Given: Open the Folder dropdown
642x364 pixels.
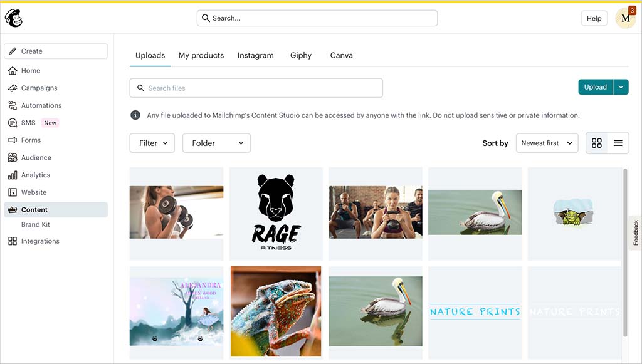Looking at the screenshot, I should click(x=216, y=143).
